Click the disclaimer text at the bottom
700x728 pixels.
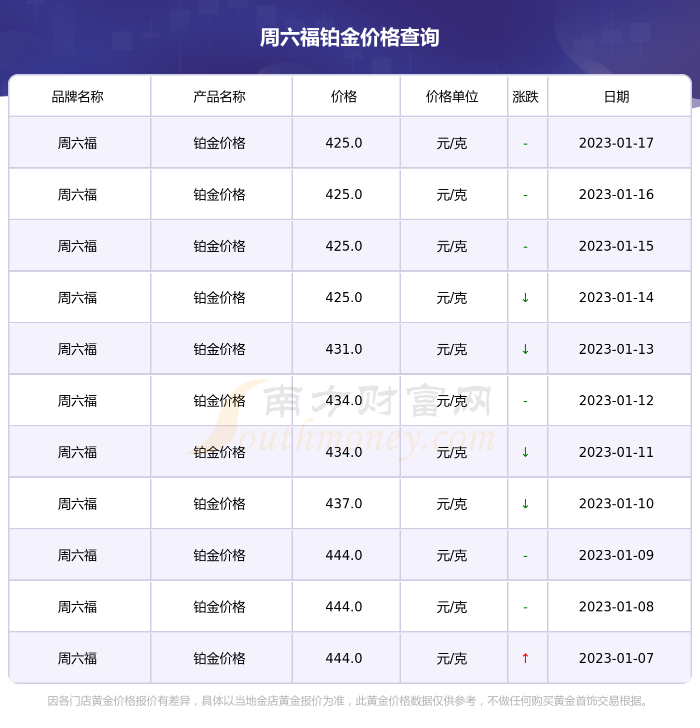349,701
